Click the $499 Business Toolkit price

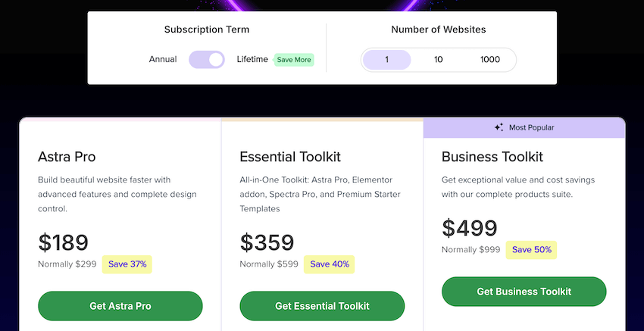[x=470, y=228]
